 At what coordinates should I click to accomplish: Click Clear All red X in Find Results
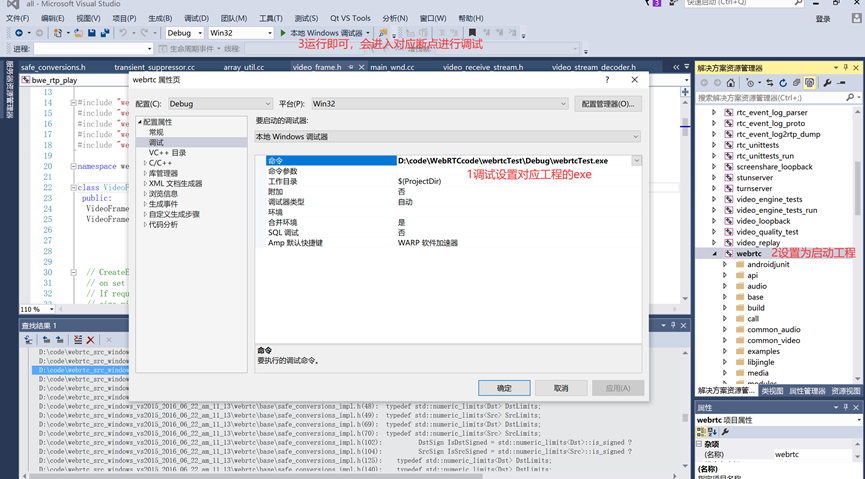click(x=90, y=340)
